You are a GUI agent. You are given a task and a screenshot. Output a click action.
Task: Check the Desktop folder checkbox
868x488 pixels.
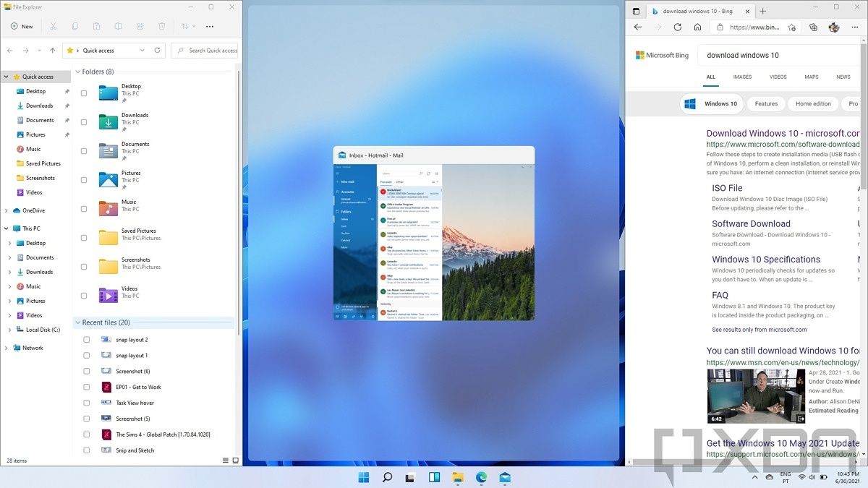tap(84, 93)
